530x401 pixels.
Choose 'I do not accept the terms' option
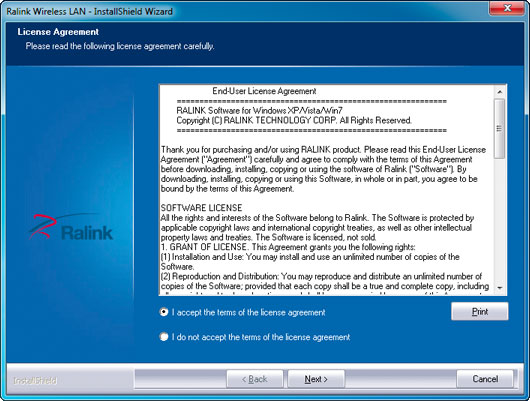(164, 337)
